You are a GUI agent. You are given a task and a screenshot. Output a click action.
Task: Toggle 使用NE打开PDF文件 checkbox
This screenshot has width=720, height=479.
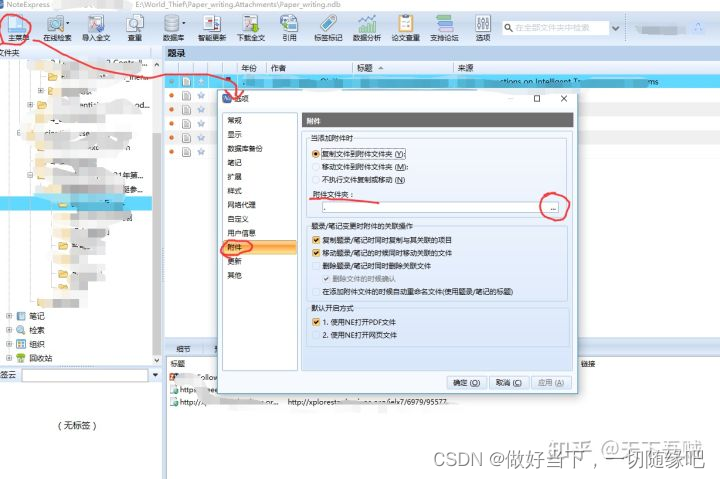(x=316, y=322)
